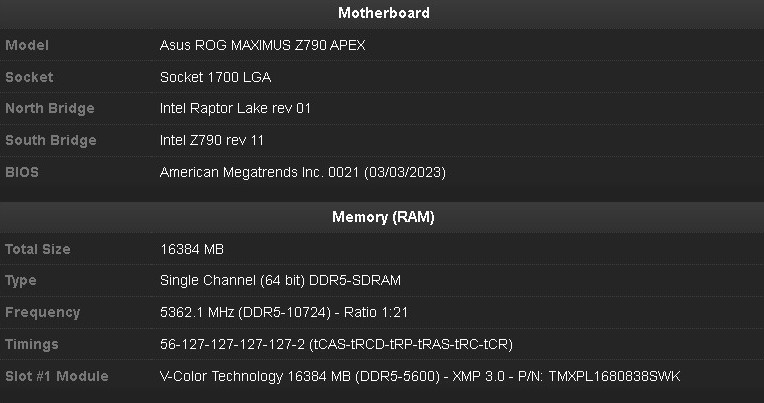Click the North Bridge label
The height and width of the screenshot is (403, 764).
(50, 108)
